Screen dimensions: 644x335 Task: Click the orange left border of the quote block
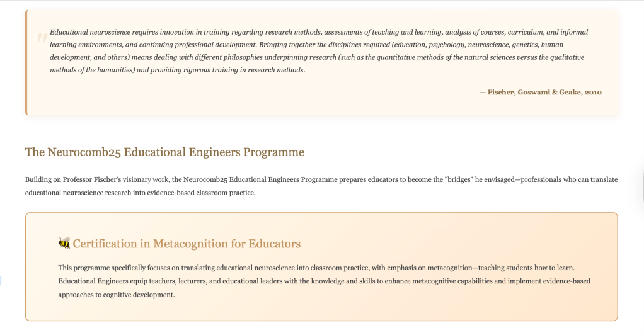26,62
